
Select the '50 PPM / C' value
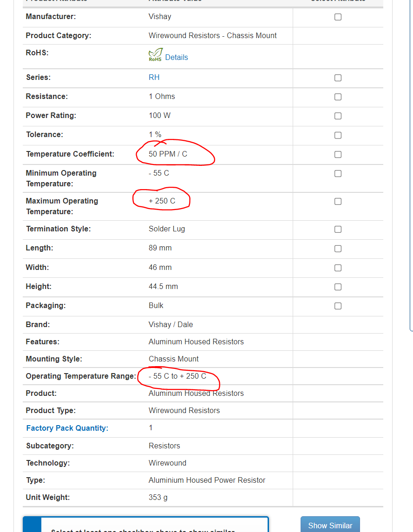point(168,154)
